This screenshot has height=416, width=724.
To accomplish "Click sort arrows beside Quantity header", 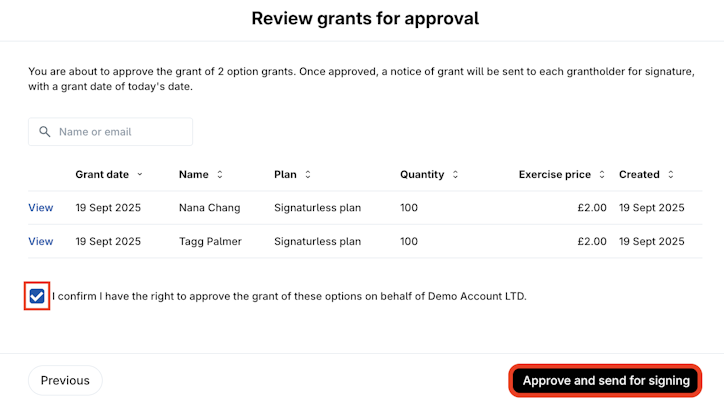I will click(x=455, y=174).
